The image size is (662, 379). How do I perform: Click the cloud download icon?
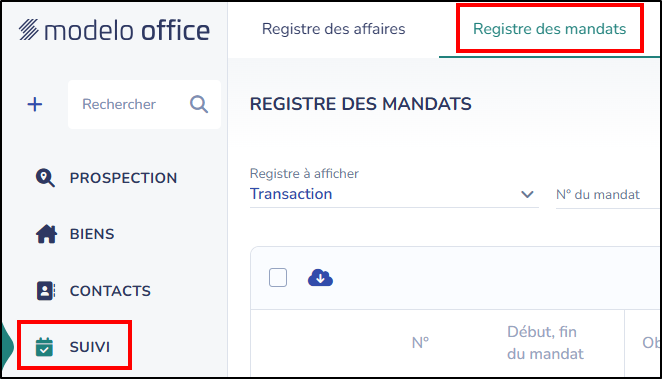(320, 278)
